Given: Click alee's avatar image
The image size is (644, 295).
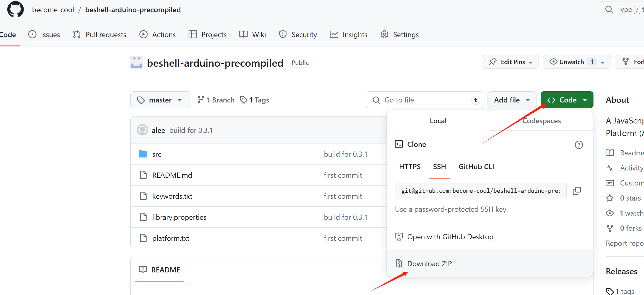Looking at the screenshot, I should pos(142,130).
